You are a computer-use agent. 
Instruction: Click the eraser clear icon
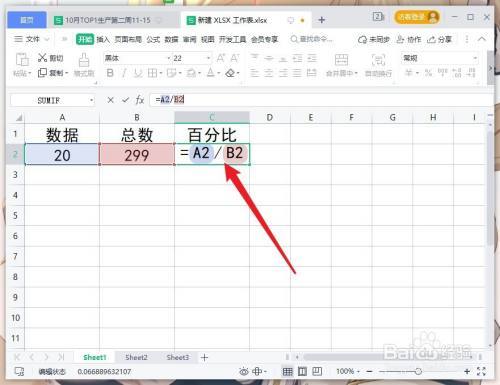pyautogui.click(x=230, y=73)
